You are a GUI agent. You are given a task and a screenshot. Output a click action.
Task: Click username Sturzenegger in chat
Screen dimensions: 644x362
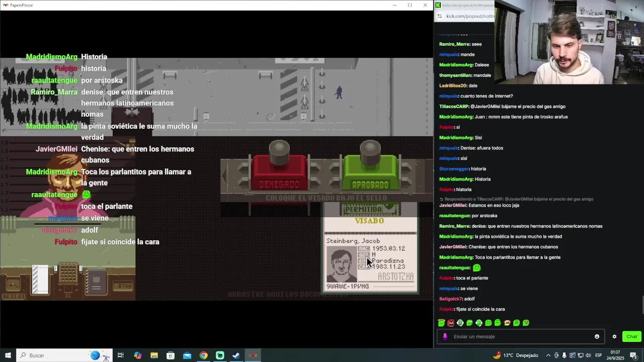coord(454,169)
